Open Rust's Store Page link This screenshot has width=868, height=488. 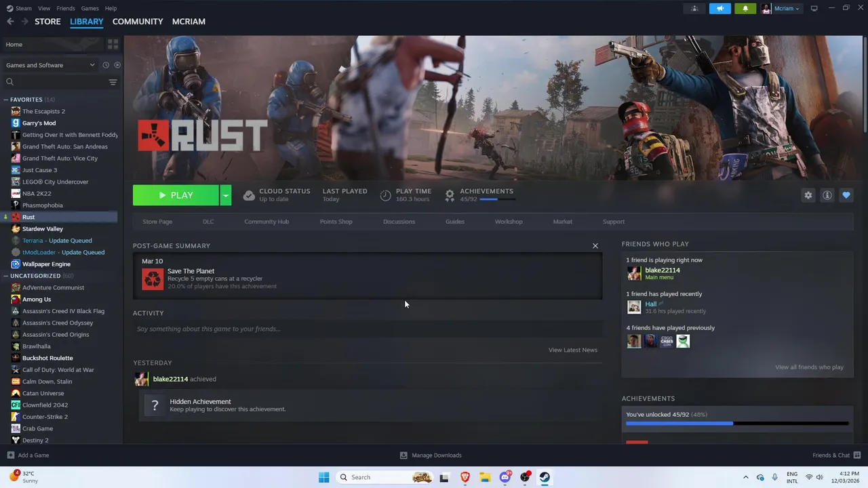(x=157, y=222)
